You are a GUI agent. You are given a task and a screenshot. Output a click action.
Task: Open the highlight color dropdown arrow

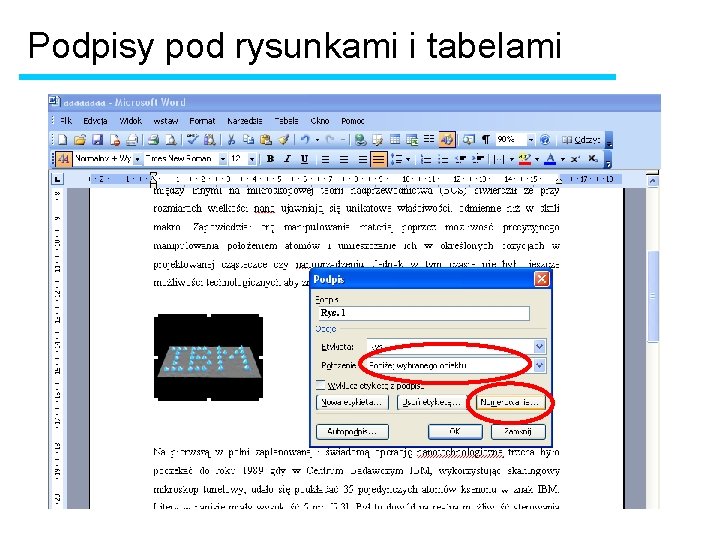tap(537, 159)
